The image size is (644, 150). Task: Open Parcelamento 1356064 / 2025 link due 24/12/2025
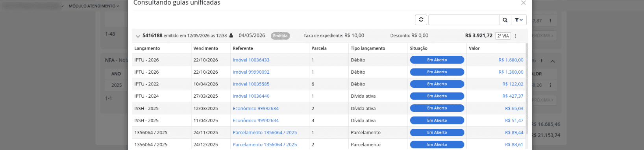click(265, 144)
